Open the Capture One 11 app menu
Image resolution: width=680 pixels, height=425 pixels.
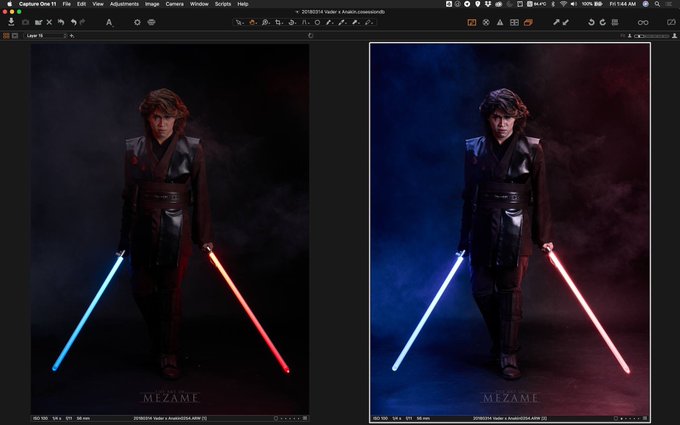[37, 4]
